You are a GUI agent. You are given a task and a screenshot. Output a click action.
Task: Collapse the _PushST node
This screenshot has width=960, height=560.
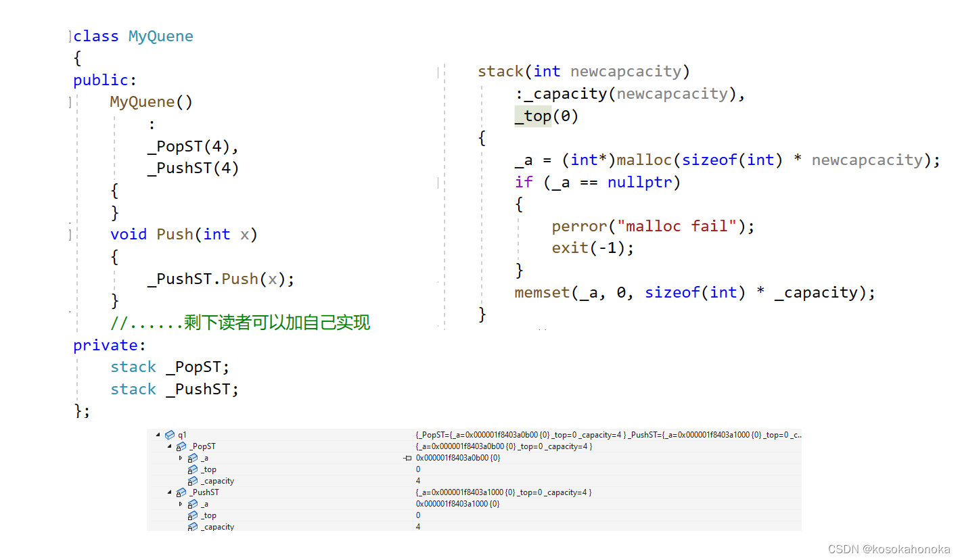(169, 492)
